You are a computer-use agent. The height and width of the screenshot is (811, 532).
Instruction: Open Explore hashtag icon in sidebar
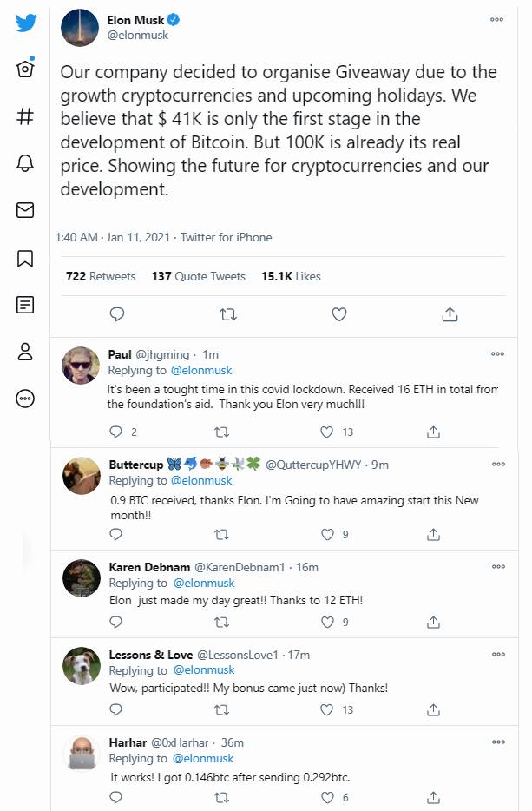click(x=25, y=116)
